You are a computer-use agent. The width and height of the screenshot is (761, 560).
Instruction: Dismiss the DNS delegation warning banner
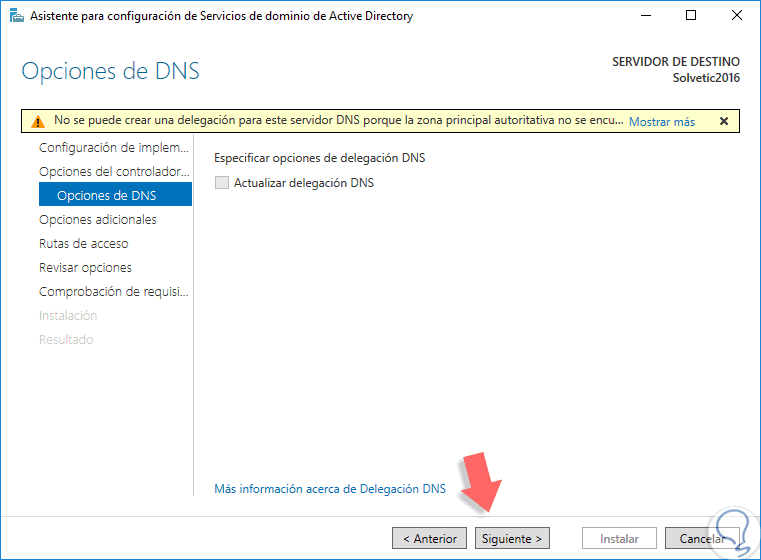[724, 121]
